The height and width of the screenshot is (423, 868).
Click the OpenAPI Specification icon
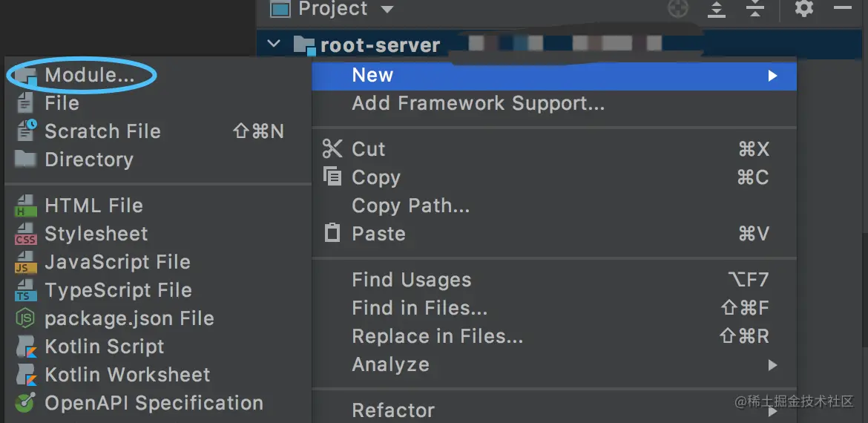26,403
